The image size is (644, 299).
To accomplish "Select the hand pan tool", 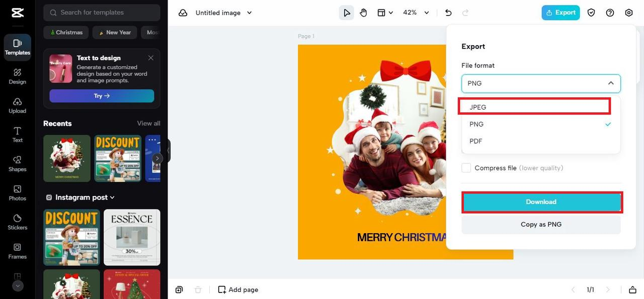I will pyautogui.click(x=363, y=13).
